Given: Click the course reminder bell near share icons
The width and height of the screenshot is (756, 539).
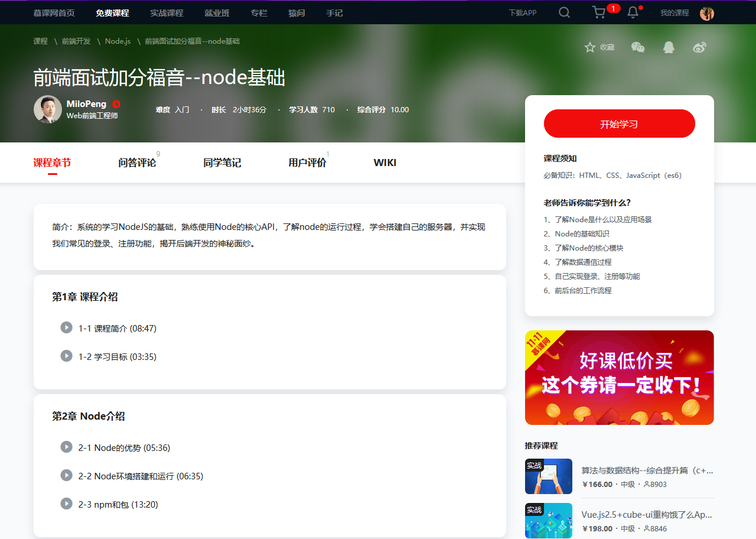Looking at the screenshot, I should (668, 47).
